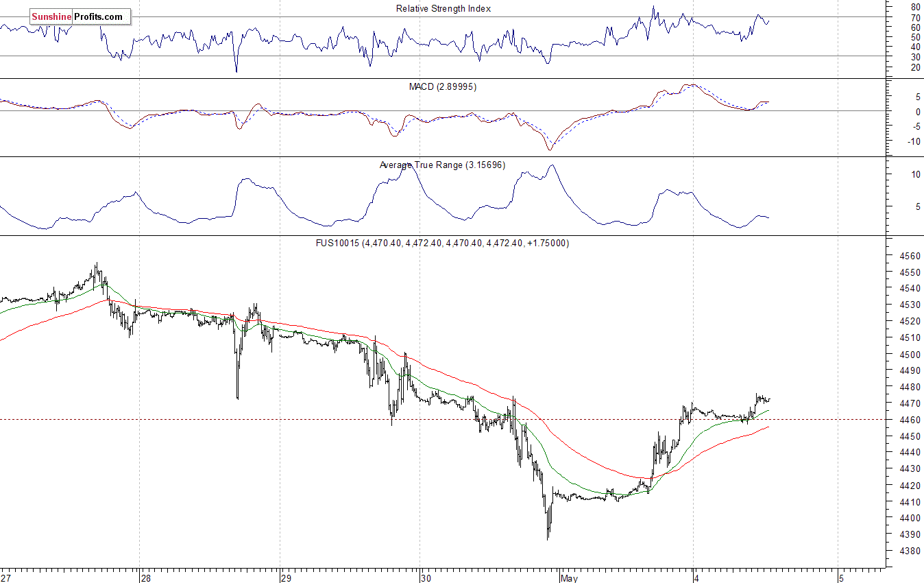924x583 pixels.
Task: Click RSI scale value 50
Action: [915, 37]
